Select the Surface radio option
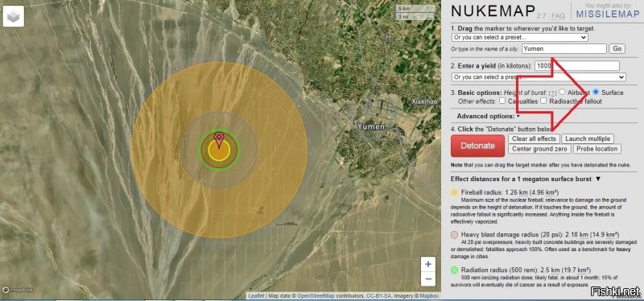The image size is (644, 301). 596,92
